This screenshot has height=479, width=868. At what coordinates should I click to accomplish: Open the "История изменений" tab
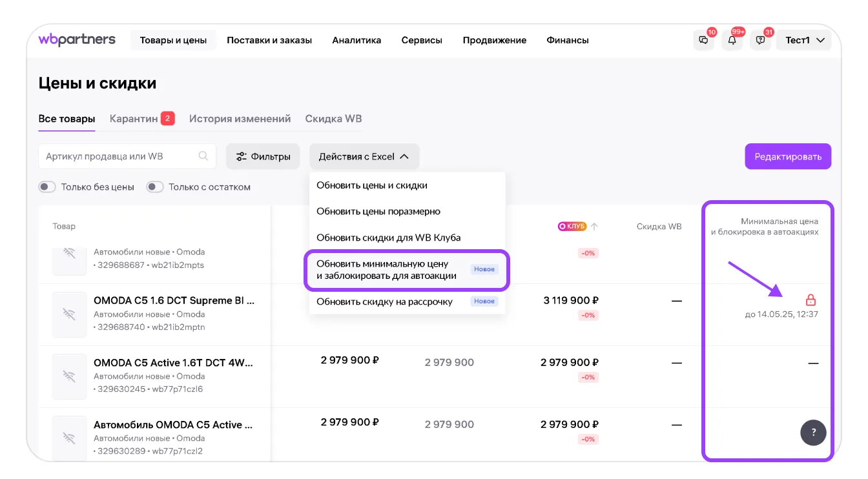[x=240, y=119]
